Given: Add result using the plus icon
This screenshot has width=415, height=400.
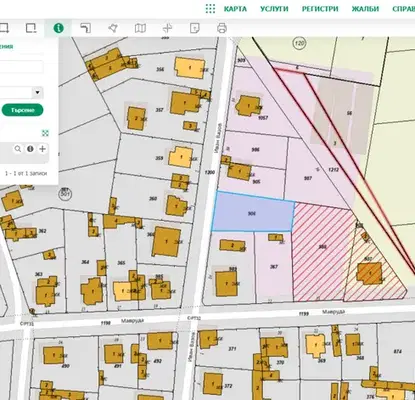Looking at the screenshot, I should 42,149.
